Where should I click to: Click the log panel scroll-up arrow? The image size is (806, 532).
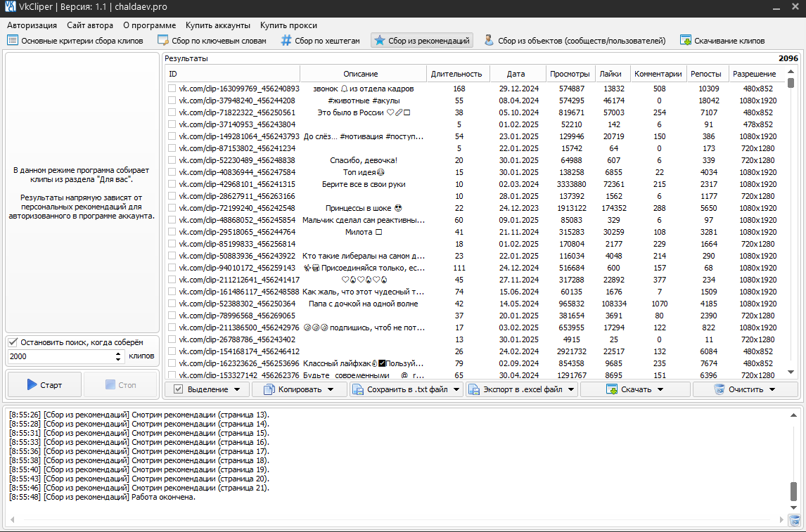[x=793, y=415]
